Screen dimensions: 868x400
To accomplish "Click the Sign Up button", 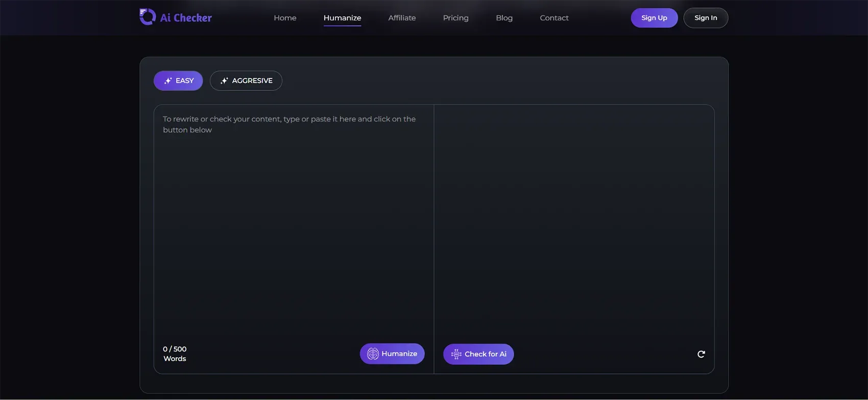I will [x=654, y=18].
